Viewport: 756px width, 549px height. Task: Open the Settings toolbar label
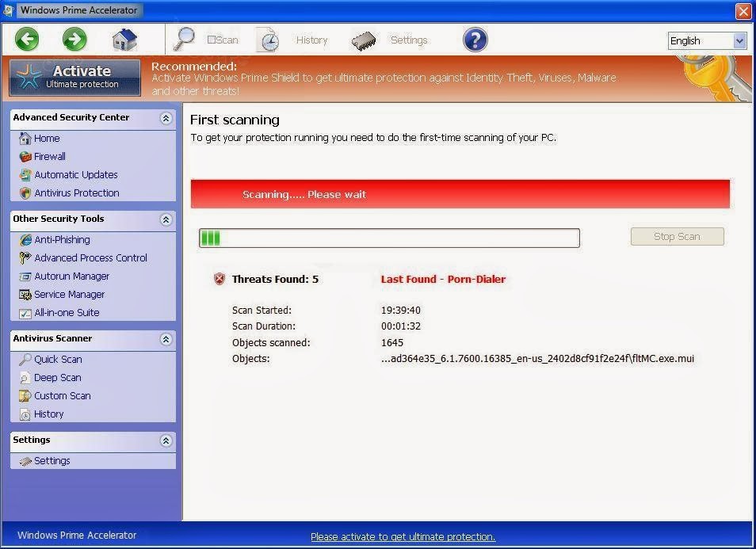tap(409, 40)
